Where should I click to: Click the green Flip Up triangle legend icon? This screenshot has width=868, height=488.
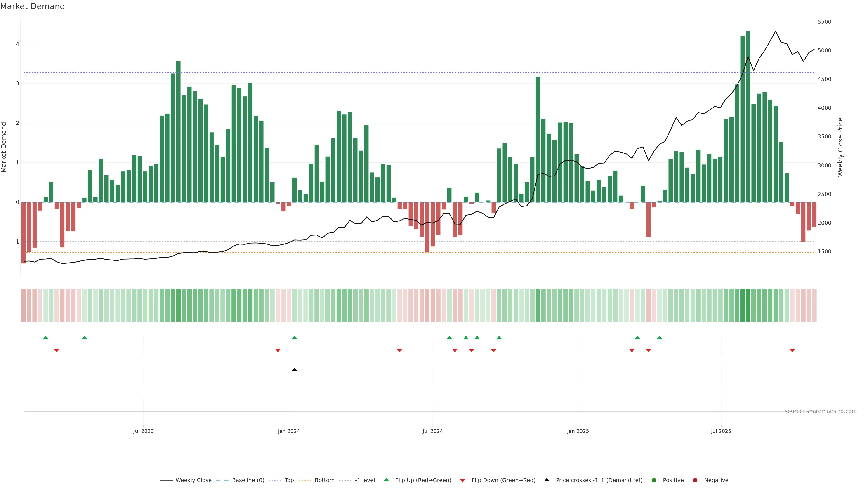[x=387, y=480]
